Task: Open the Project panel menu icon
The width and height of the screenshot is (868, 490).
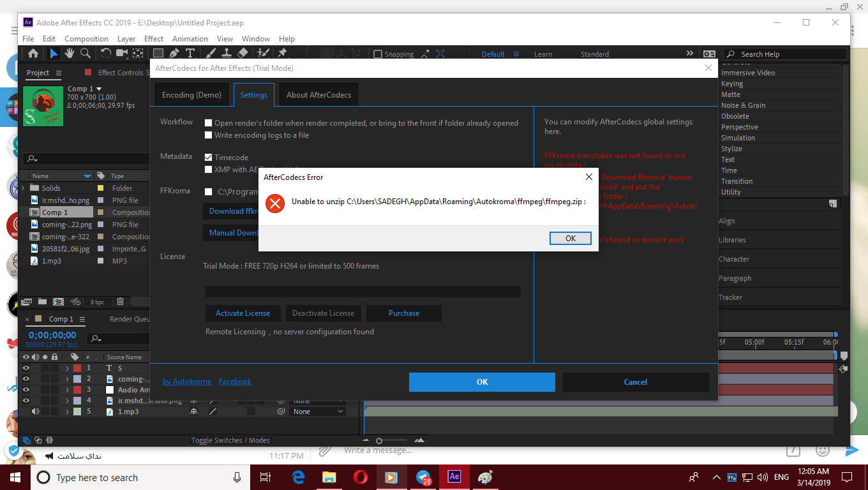Action: pyautogui.click(x=59, y=73)
